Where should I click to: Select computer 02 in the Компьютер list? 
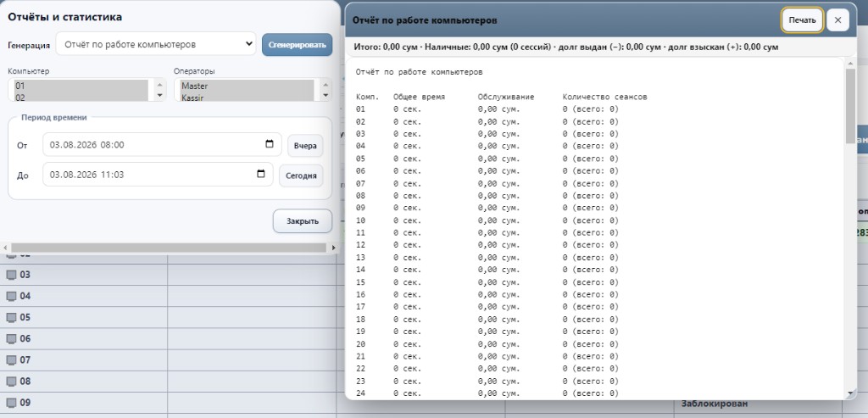point(81,97)
